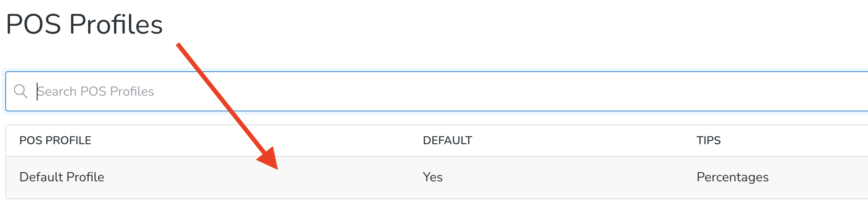Click the POS Profiles page heading
The height and width of the screenshot is (208, 868).
point(84,24)
